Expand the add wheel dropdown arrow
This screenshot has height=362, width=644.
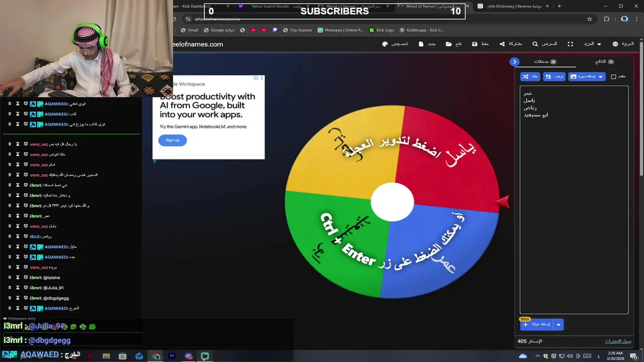(558, 324)
